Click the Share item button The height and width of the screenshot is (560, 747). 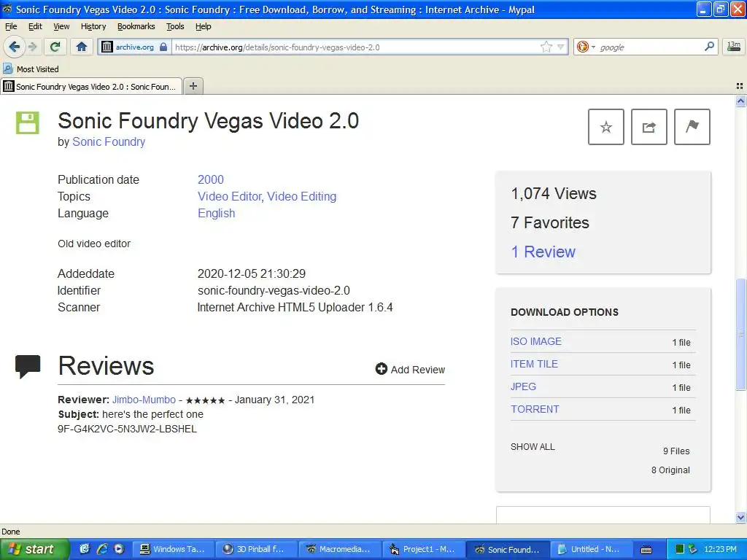649,127
